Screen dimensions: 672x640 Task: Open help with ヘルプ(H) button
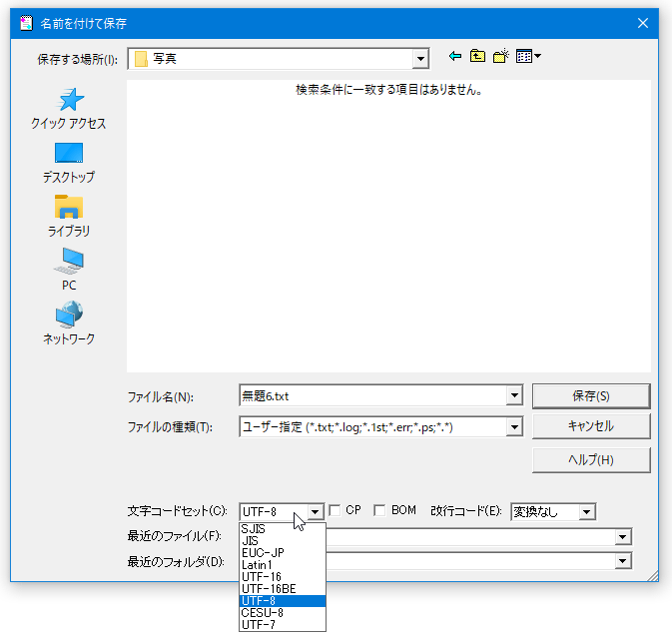pos(591,460)
